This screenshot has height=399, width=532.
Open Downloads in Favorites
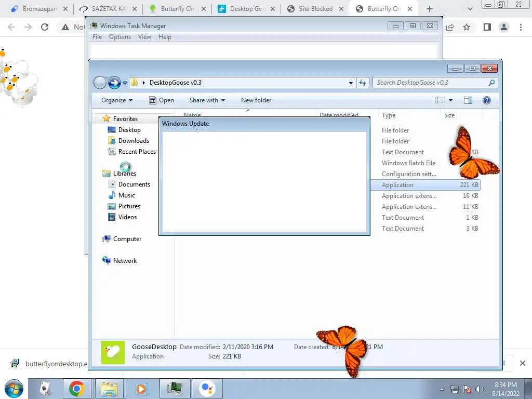point(134,140)
